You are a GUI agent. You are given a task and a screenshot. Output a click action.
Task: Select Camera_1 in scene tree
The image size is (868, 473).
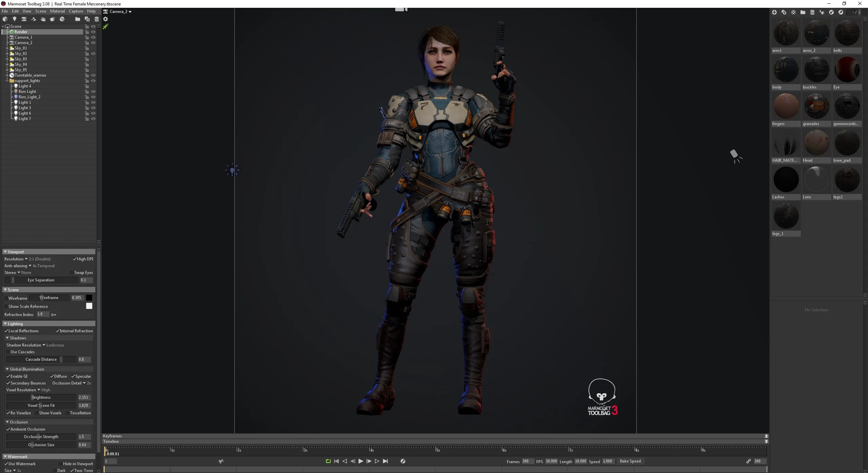[23, 37]
